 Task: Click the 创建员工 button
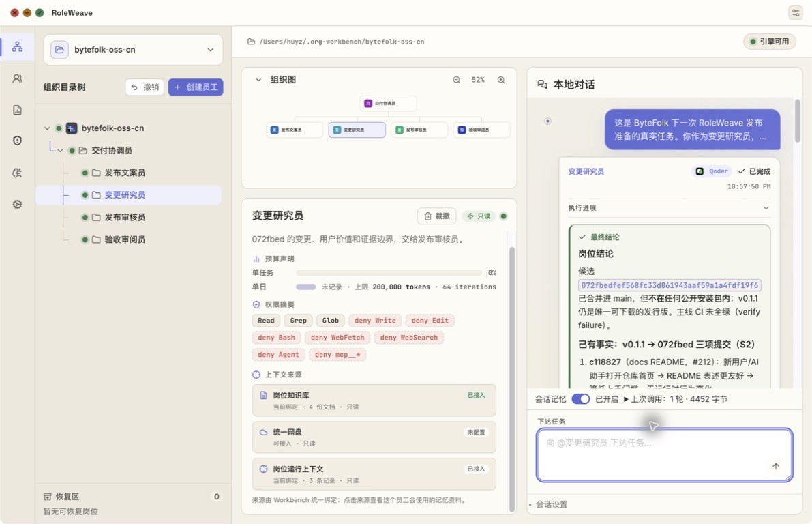tap(196, 87)
